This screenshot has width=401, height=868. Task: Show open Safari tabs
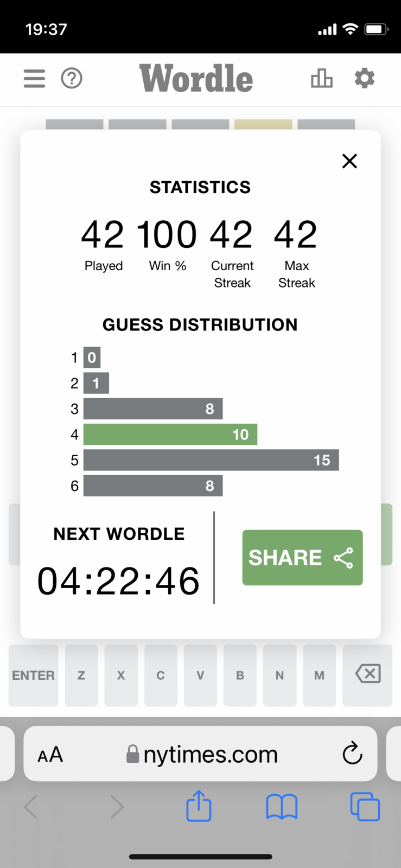(x=365, y=807)
